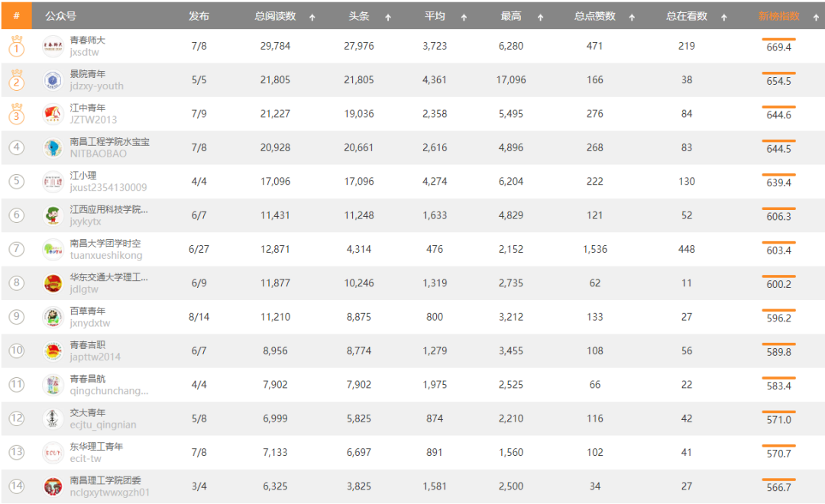
Task: Select the 百草青年 avatar icon
Action: (53, 317)
